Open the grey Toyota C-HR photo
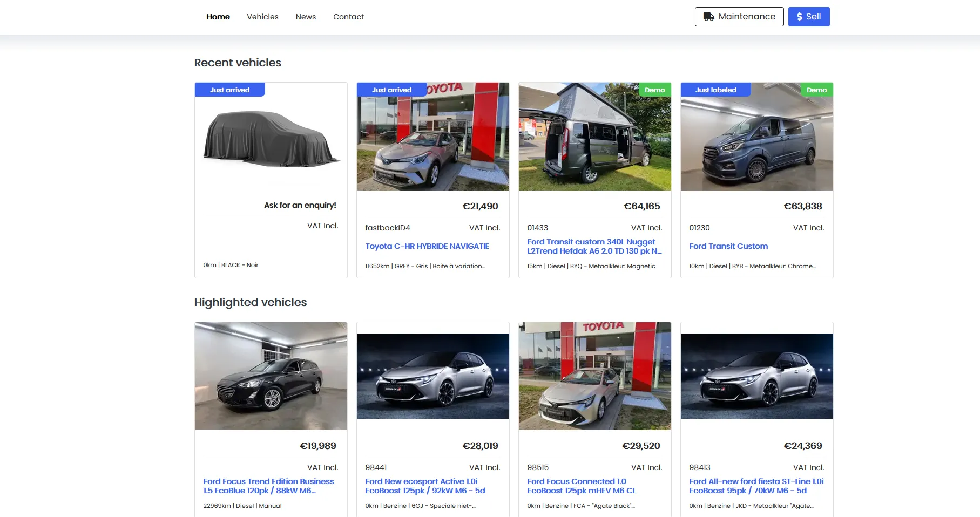Screen dimensions: 980x517 [433, 137]
